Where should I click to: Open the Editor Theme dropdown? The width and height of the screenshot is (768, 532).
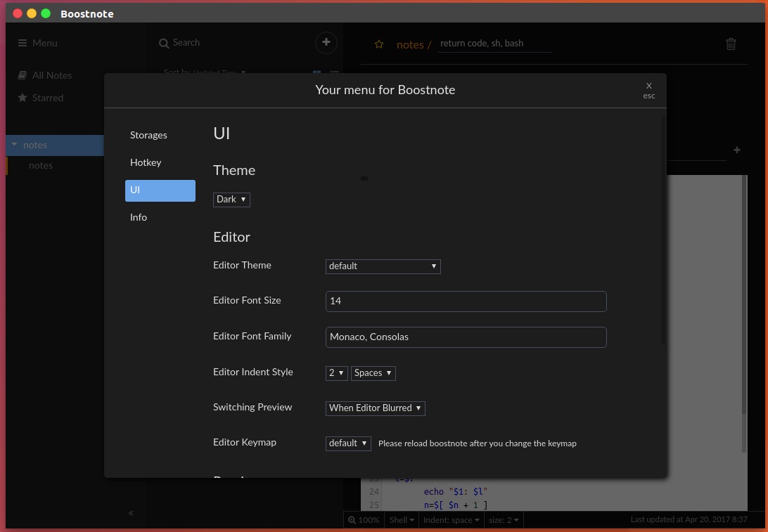pyautogui.click(x=383, y=266)
